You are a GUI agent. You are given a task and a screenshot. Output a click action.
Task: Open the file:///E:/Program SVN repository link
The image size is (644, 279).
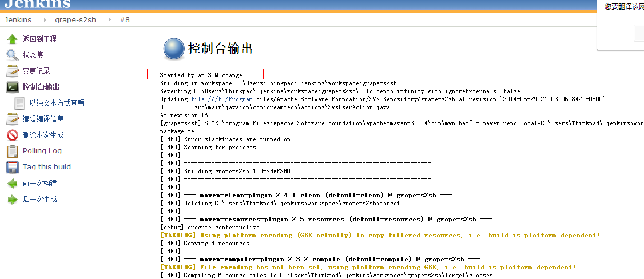pos(222,99)
